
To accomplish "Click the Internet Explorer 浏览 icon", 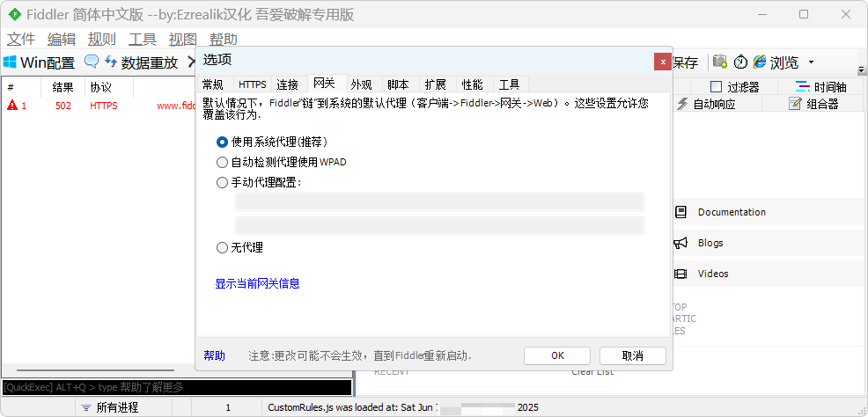I will 759,62.
